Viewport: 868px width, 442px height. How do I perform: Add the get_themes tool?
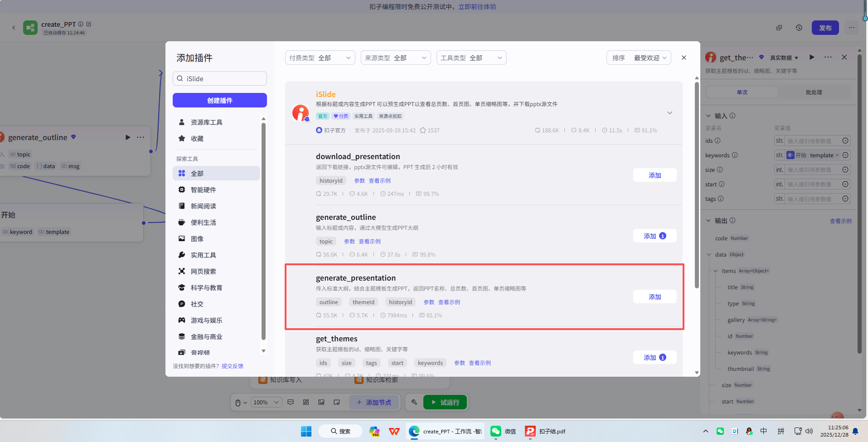[x=655, y=357]
